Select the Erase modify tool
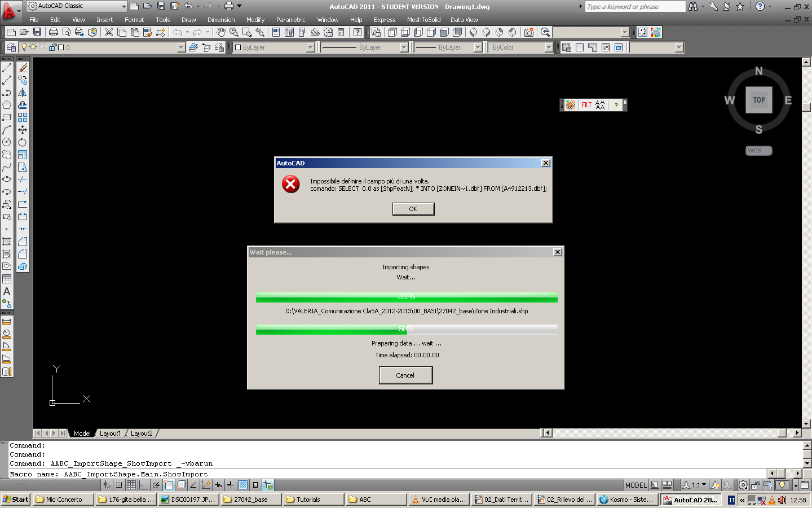The image size is (812, 508). click(x=23, y=68)
